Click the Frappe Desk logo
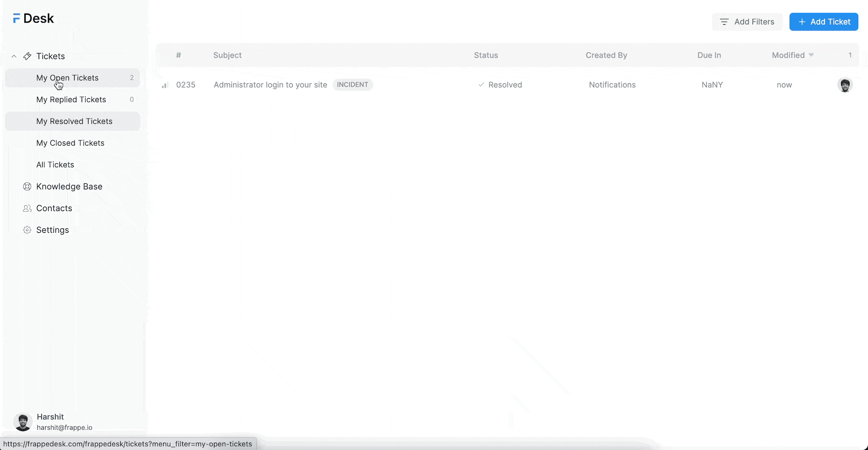This screenshot has width=868, height=450. 33,19
